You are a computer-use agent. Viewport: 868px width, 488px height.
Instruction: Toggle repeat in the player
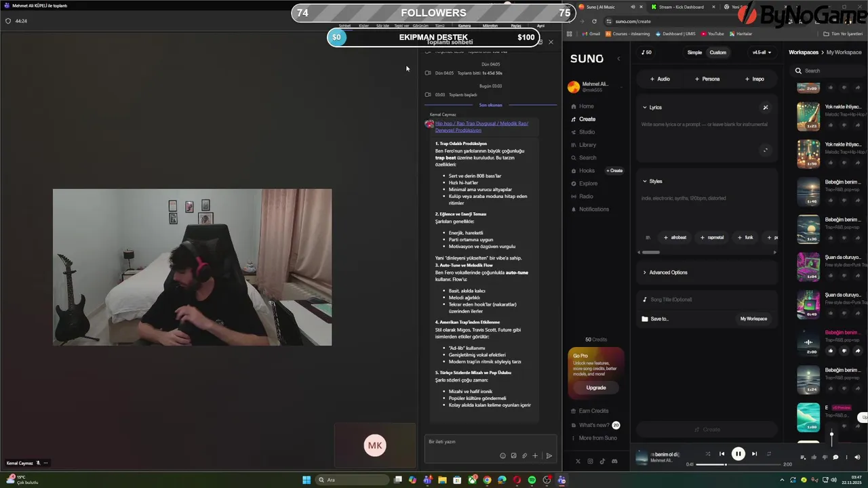tap(769, 454)
